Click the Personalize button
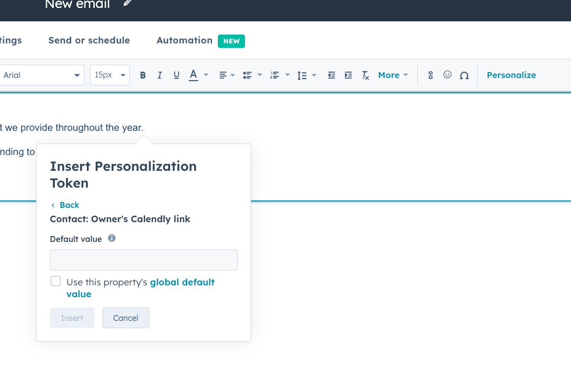Viewport: 571px width, 392px height. coord(511,75)
